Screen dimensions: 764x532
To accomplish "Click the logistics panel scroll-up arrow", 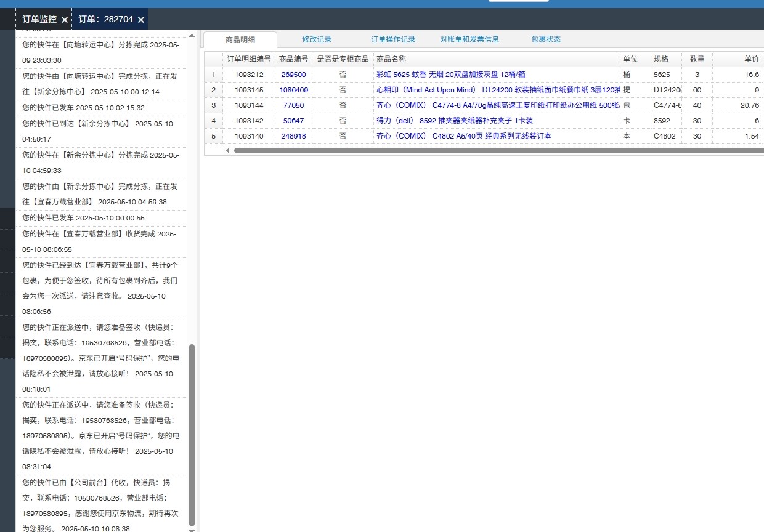I will [192, 35].
